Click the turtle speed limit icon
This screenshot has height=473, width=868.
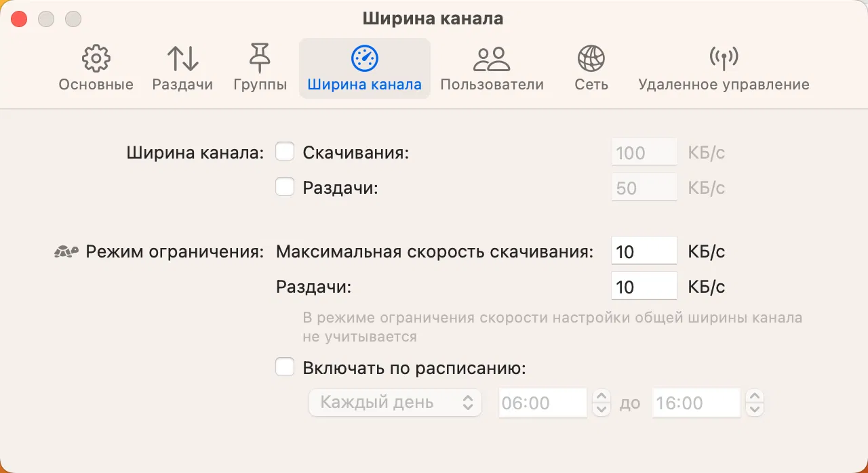[66, 252]
